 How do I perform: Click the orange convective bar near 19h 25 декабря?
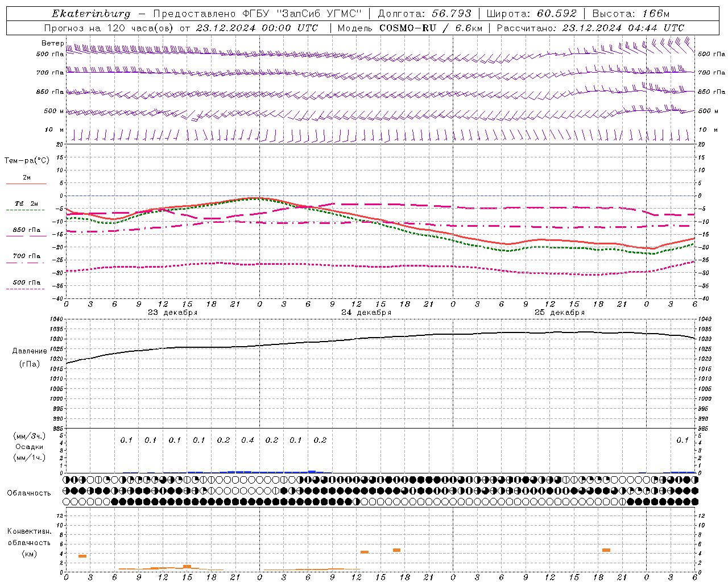pos(606,550)
